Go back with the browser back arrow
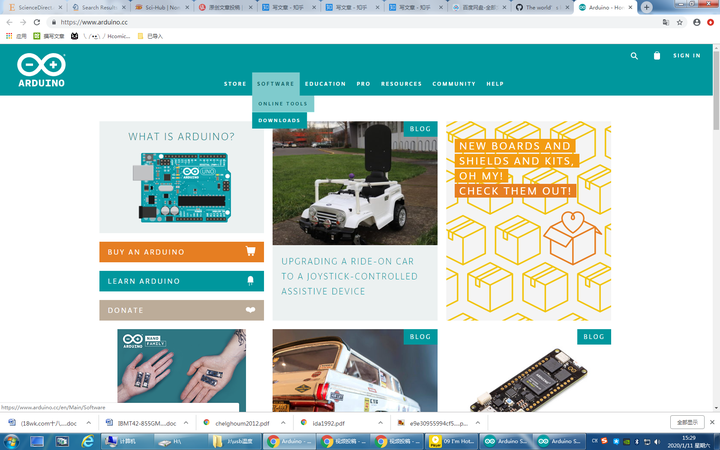Image resolution: width=720 pixels, height=450 pixels. tap(9, 22)
